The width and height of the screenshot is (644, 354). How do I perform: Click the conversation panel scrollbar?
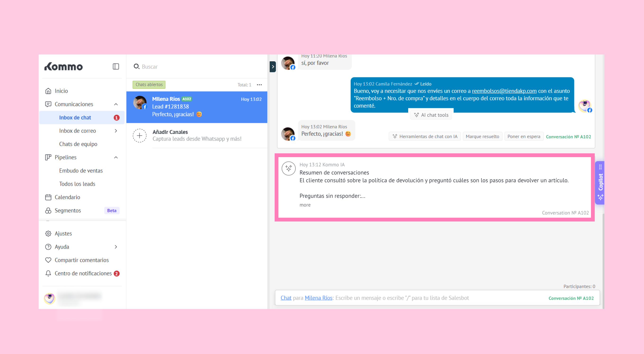(603, 261)
